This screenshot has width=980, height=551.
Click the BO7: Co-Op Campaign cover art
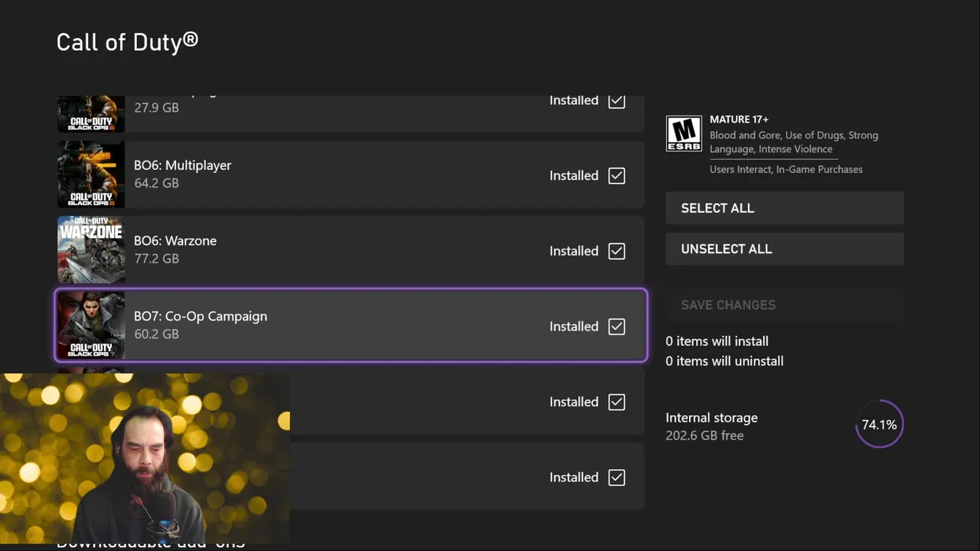pyautogui.click(x=91, y=325)
